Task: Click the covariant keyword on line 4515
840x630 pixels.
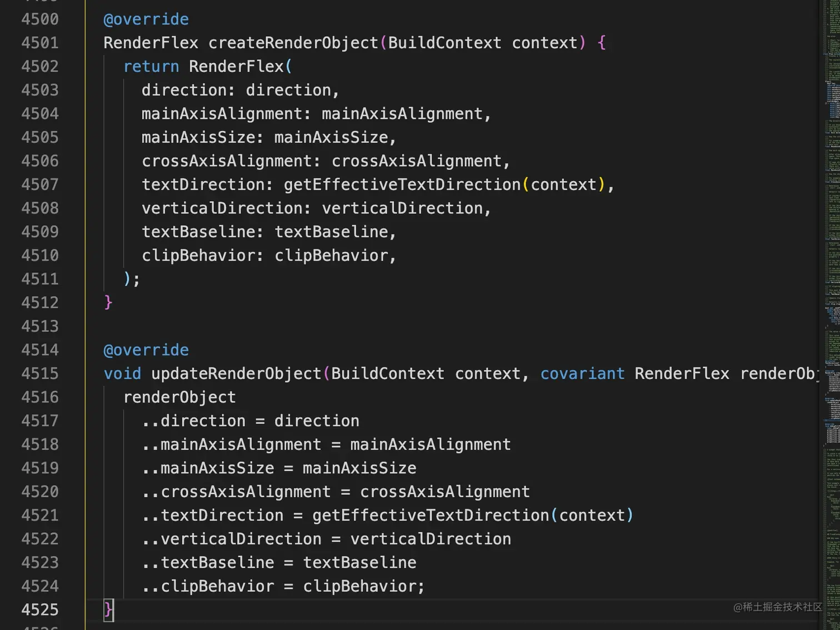Action: 582,373
